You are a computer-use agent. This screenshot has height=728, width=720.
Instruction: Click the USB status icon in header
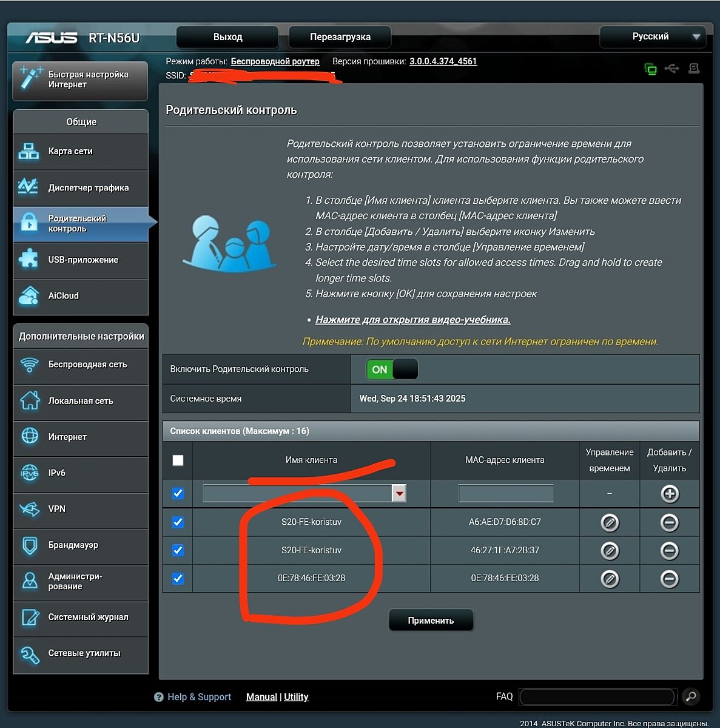(x=671, y=69)
